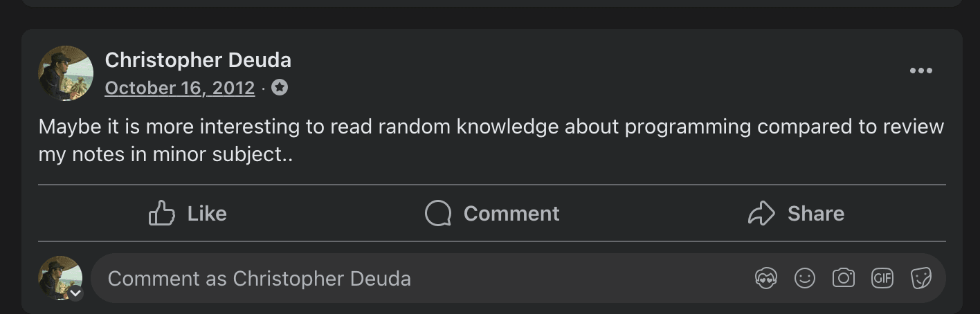This screenshot has height=314, width=980.
Task: Attach a photo using the camera icon
Action: (843, 278)
